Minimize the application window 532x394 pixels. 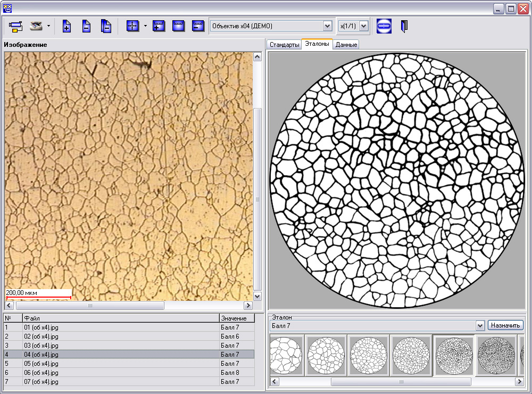pyautogui.click(x=498, y=9)
